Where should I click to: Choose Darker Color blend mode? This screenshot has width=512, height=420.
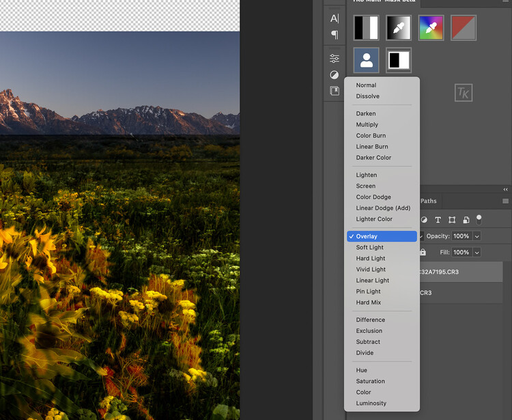click(373, 158)
